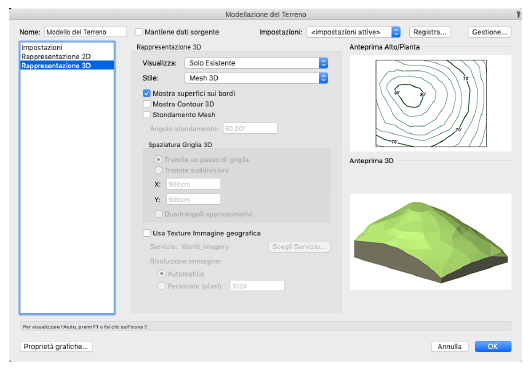Click the 'Proprietà grafiche...' button
Viewport: 531px width, 369px height.
(x=56, y=347)
